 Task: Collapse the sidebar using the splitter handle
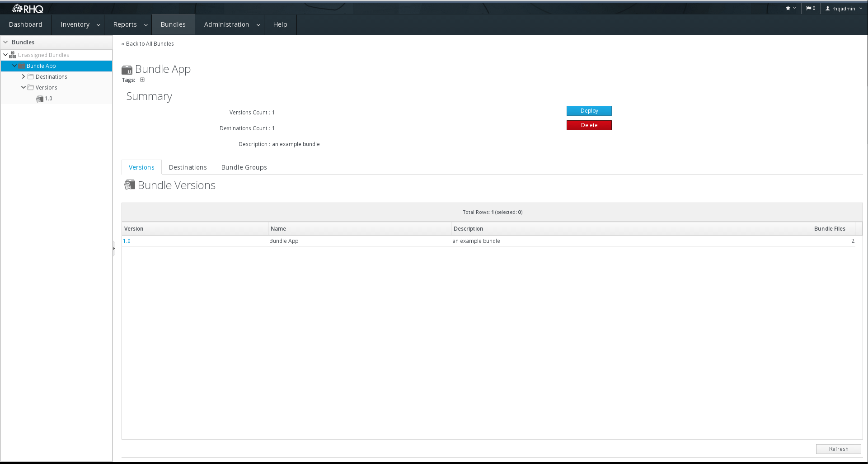[114, 248]
